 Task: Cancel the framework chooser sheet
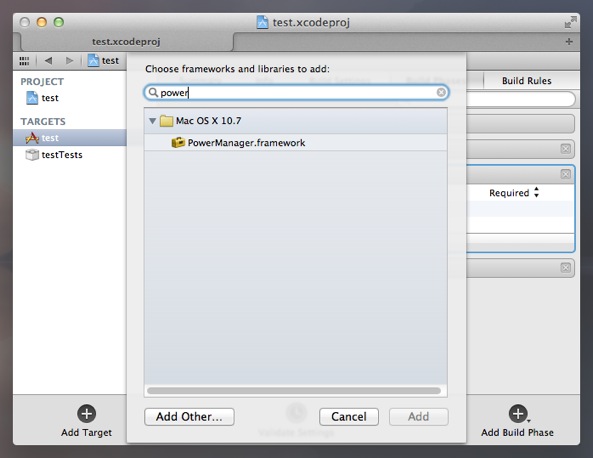tap(349, 417)
